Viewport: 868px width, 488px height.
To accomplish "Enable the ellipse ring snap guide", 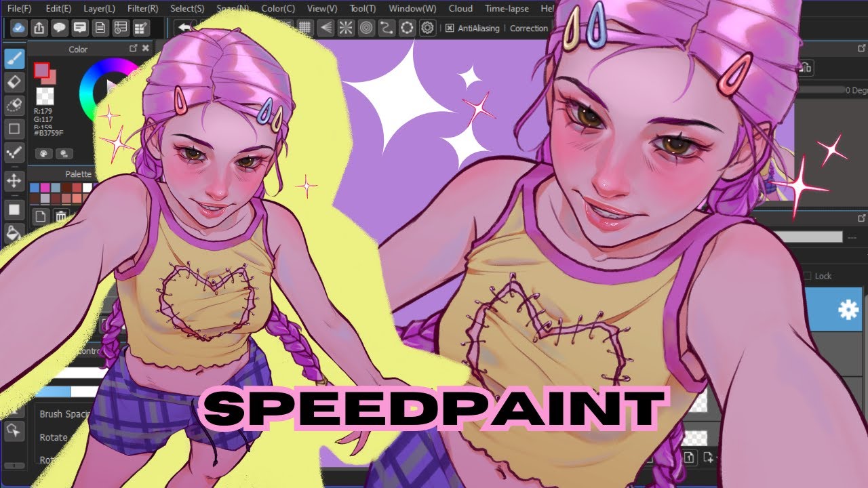I will tap(407, 28).
